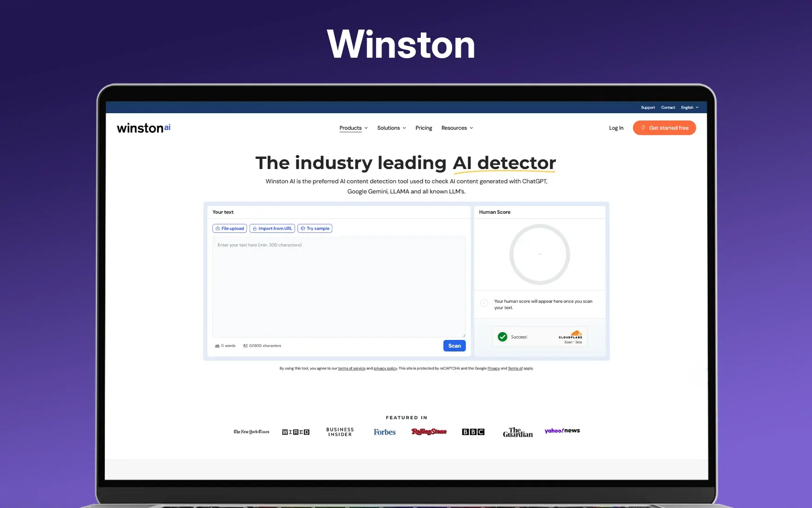Click the File upload button

pyautogui.click(x=229, y=229)
